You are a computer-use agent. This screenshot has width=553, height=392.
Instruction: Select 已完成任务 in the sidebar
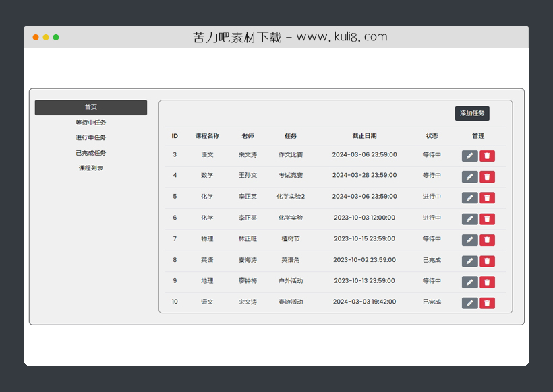click(91, 152)
